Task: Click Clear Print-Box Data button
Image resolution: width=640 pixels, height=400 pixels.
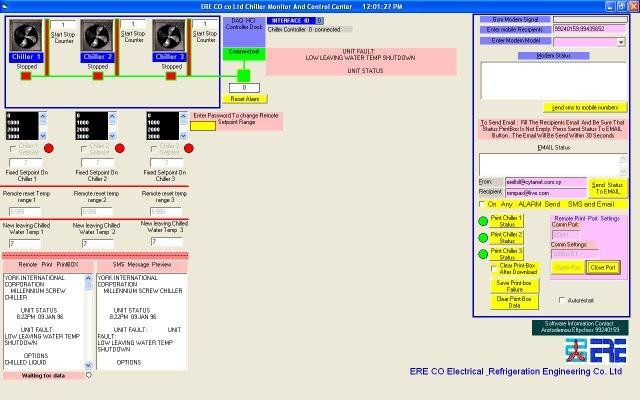Action: click(514, 302)
